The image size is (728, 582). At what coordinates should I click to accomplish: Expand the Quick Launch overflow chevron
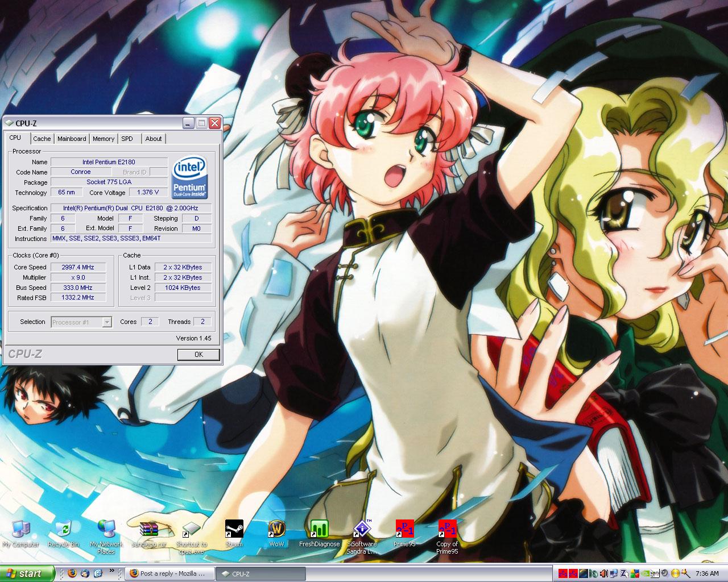coord(112,570)
